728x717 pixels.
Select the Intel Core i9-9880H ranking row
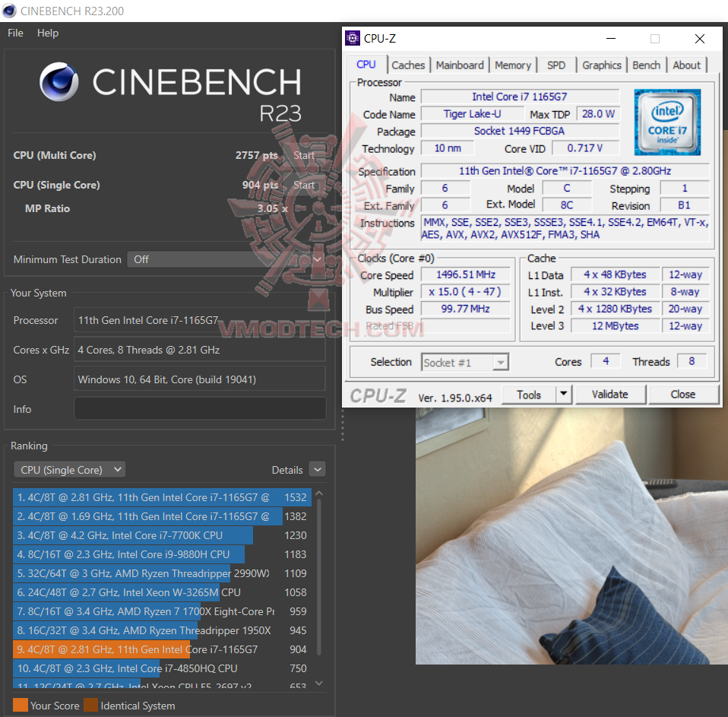point(162,554)
